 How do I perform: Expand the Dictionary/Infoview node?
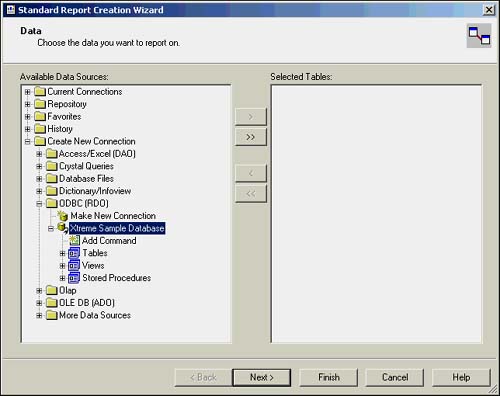[x=39, y=191]
